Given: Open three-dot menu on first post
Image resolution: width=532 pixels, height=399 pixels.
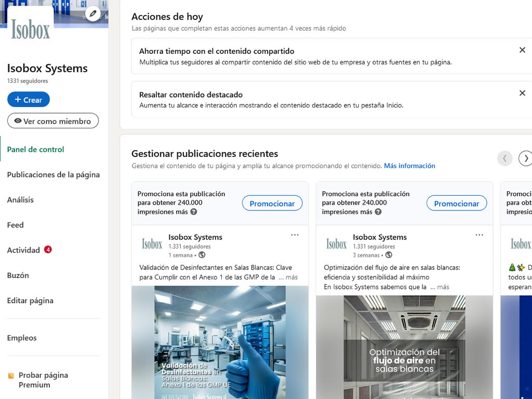Looking at the screenshot, I should coord(295,235).
